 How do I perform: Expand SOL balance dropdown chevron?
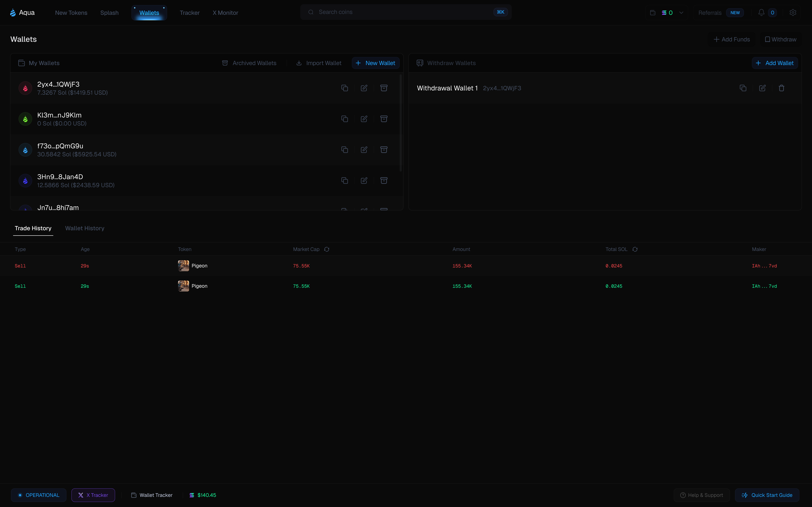(x=681, y=13)
